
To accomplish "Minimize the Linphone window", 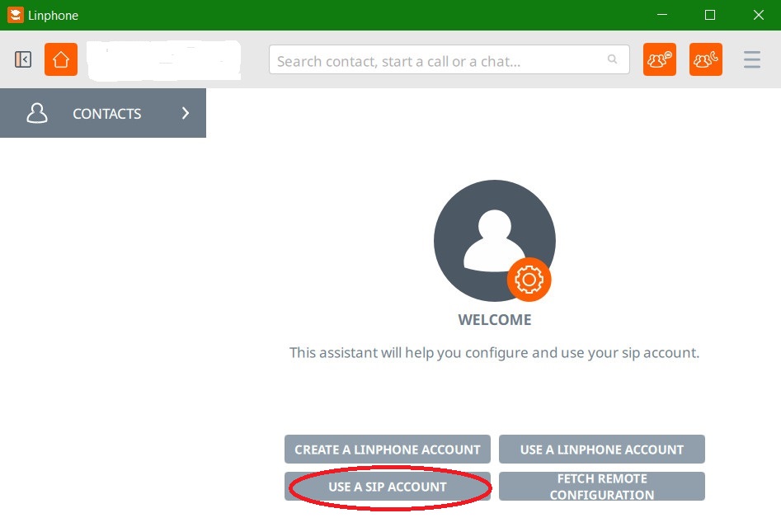I will point(662,15).
